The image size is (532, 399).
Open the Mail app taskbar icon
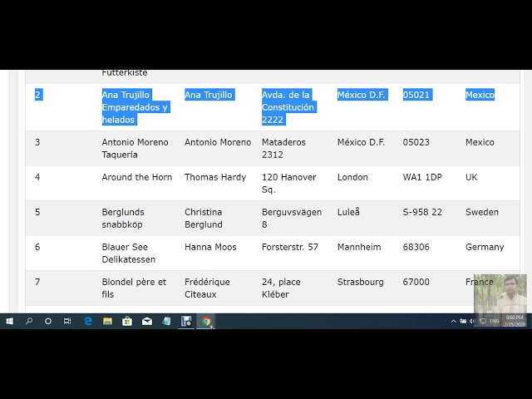tap(147, 321)
